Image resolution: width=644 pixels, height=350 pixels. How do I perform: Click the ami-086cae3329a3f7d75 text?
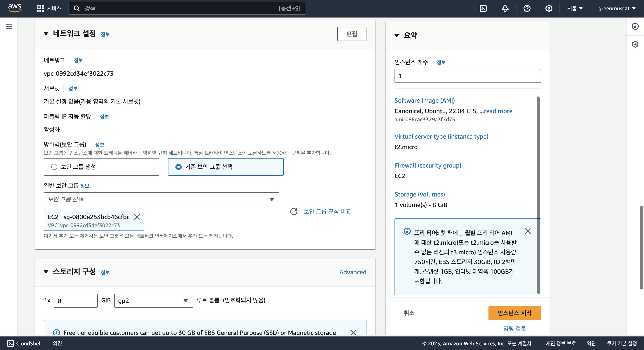click(425, 120)
